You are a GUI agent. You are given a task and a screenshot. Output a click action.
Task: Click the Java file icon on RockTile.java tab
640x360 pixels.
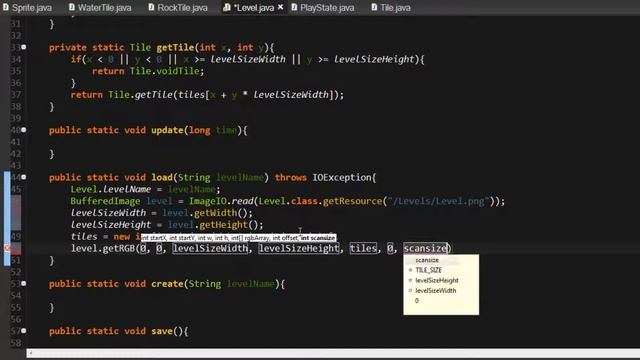(x=151, y=7)
